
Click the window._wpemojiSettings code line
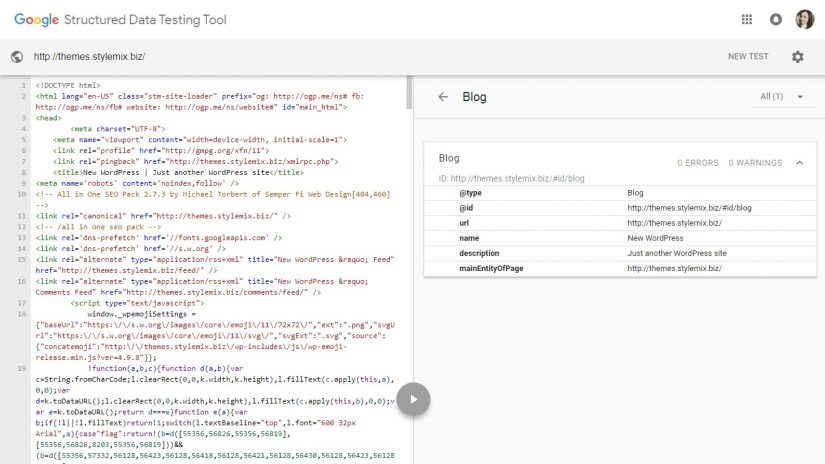(x=142, y=314)
